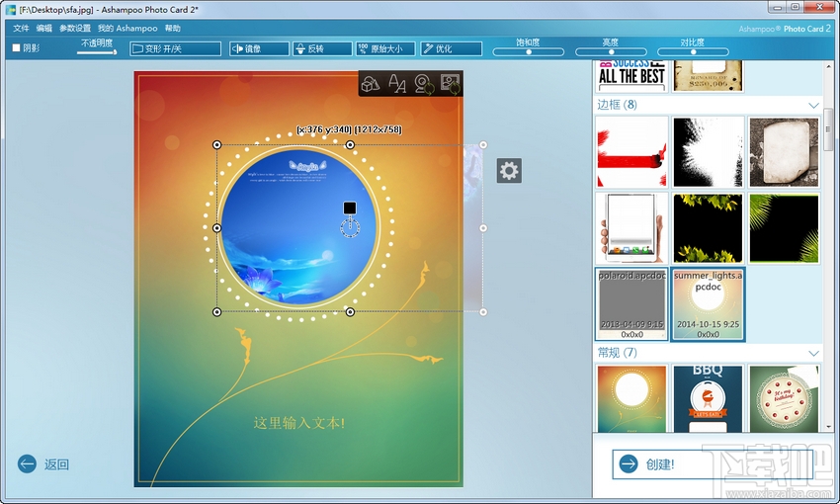Image resolution: width=840 pixels, height=504 pixels.
Task: Click the back arrow circle icon
Action: [27, 463]
